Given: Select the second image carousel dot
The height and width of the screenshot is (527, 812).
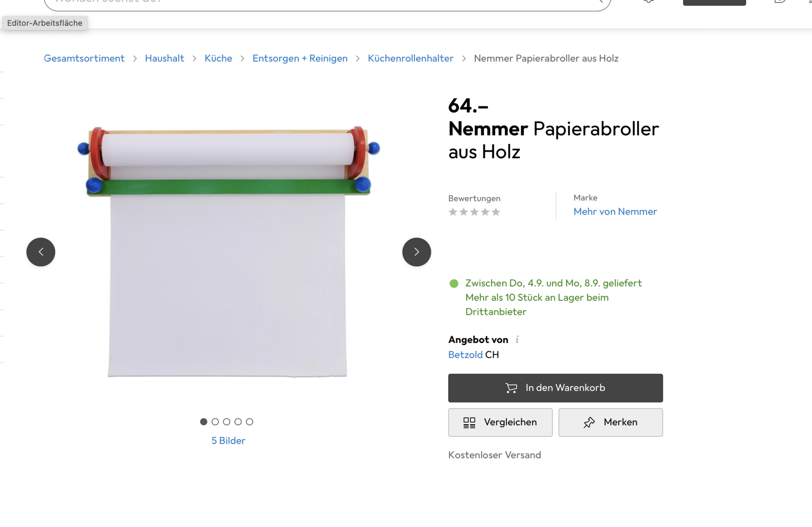Looking at the screenshot, I should click(x=215, y=422).
